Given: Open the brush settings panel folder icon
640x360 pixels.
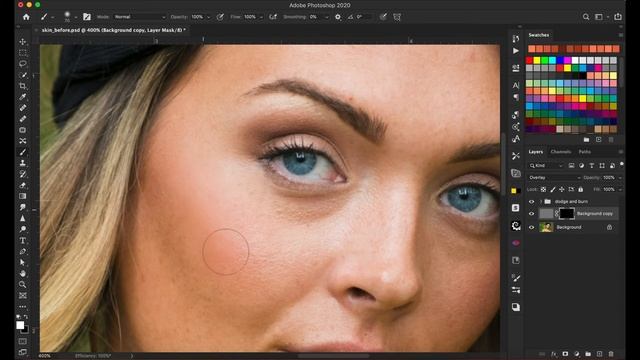Looking at the screenshot, I should tap(87, 17).
